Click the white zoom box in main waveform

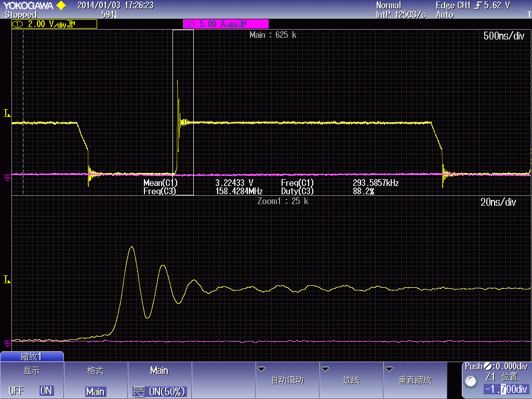click(183, 112)
